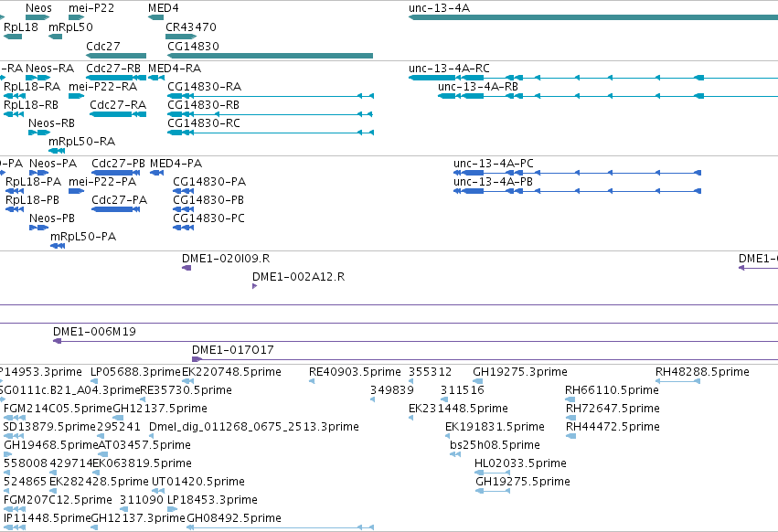Select the unc-13-4A gene bar
Image resolution: width=778 pixels, height=532 pixels.
[x=593, y=17]
